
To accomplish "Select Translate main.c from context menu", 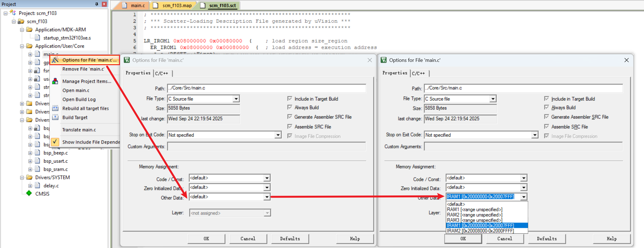I will click(79, 130).
